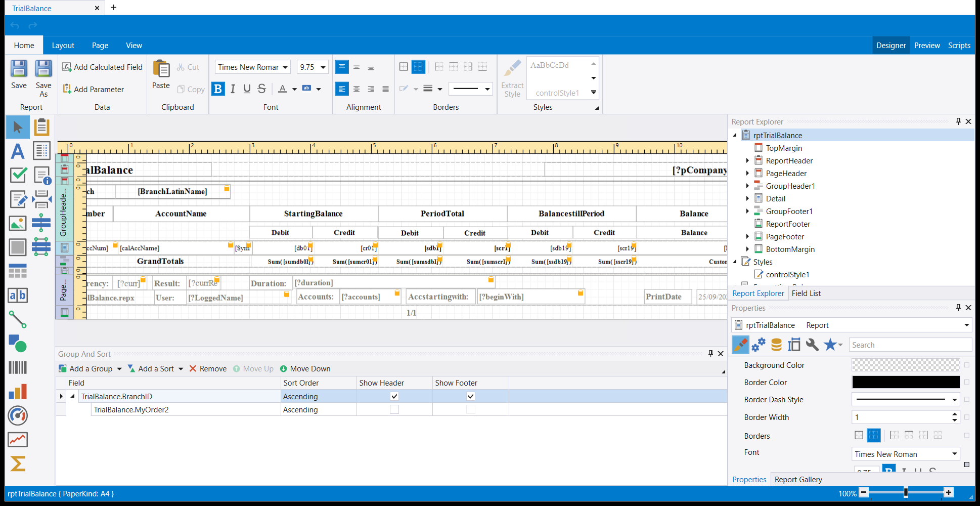This screenshot has width=980, height=506.
Task: Select the Check Box tool in toolbox
Action: 18,175
